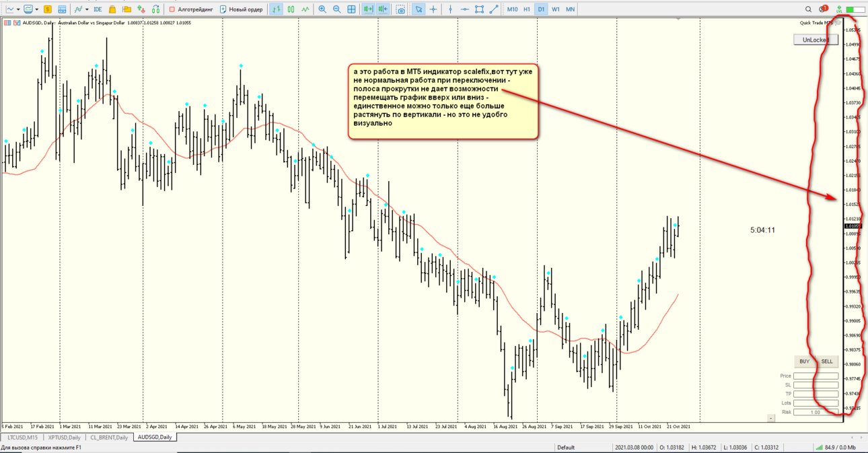Open the Data Window icon
868x453 pixels.
(62, 9)
